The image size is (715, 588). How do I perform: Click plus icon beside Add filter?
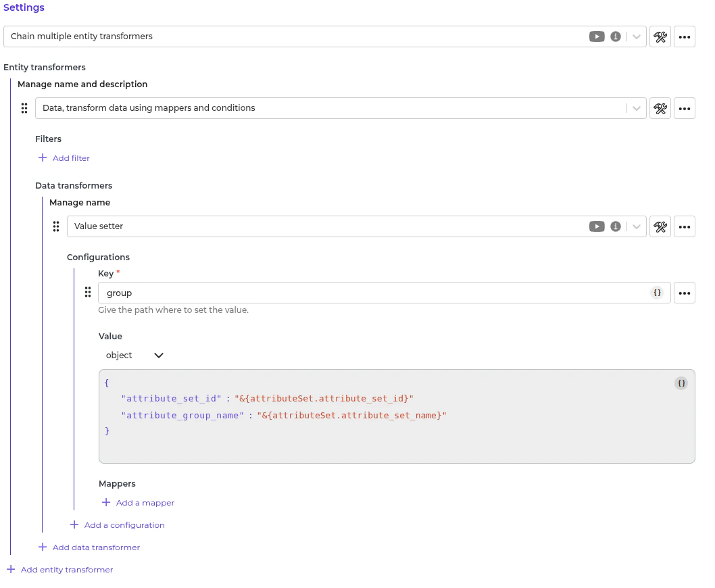[43, 158]
